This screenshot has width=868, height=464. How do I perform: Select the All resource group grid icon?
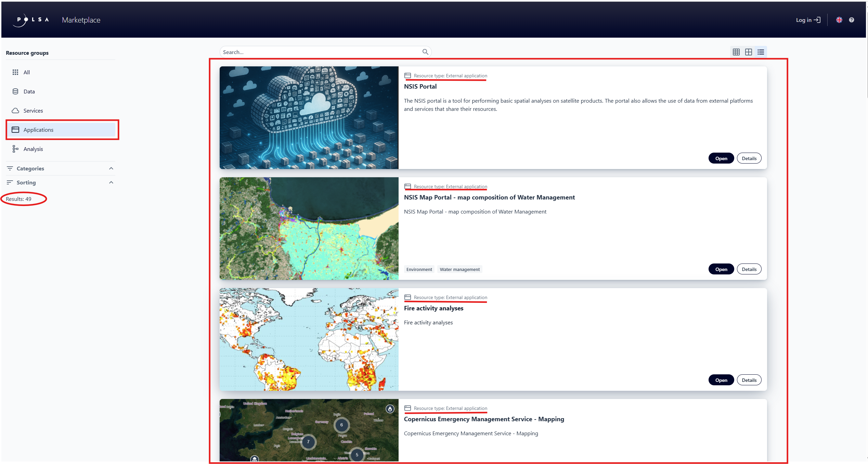15,72
